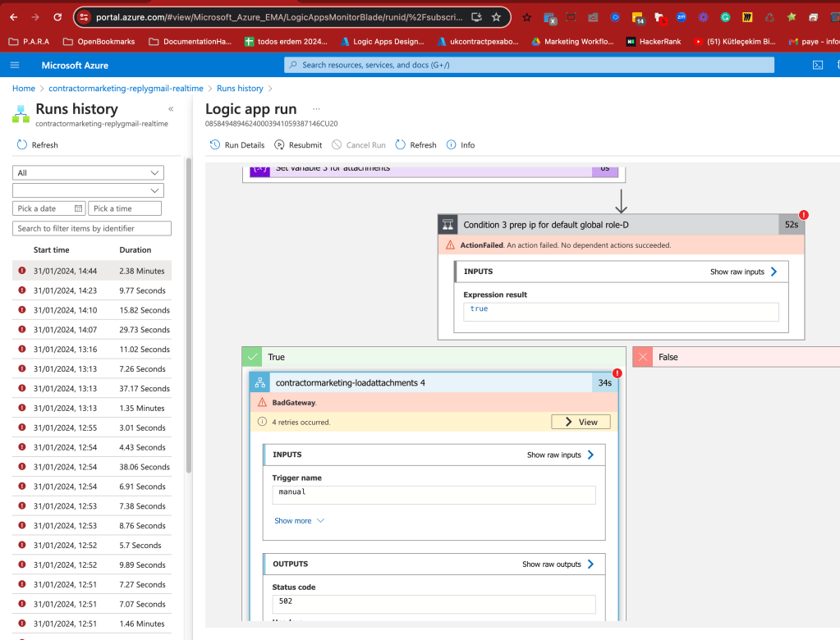The height and width of the screenshot is (640, 840).
Task: Select run 31/01/2024, 13:16
Action: point(92,350)
